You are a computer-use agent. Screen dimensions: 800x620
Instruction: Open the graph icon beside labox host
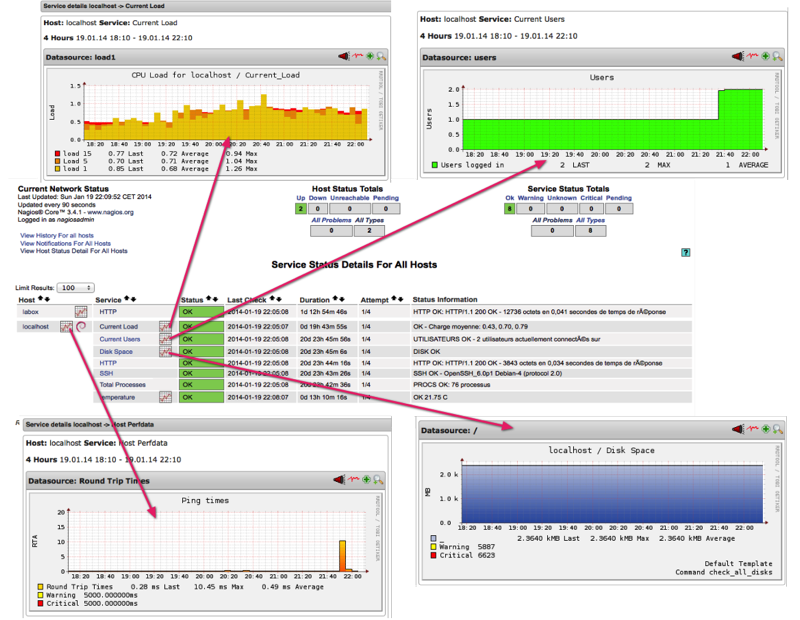click(x=82, y=313)
